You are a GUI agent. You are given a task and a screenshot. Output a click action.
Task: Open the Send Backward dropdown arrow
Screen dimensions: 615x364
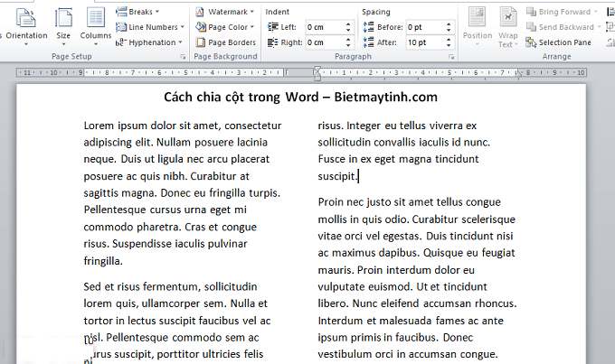pyautogui.click(x=599, y=27)
